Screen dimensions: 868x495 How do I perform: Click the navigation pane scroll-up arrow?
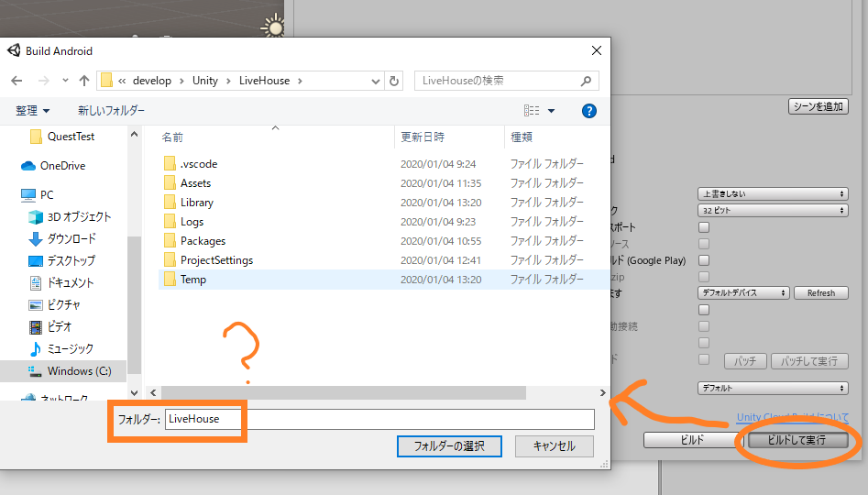click(x=134, y=134)
